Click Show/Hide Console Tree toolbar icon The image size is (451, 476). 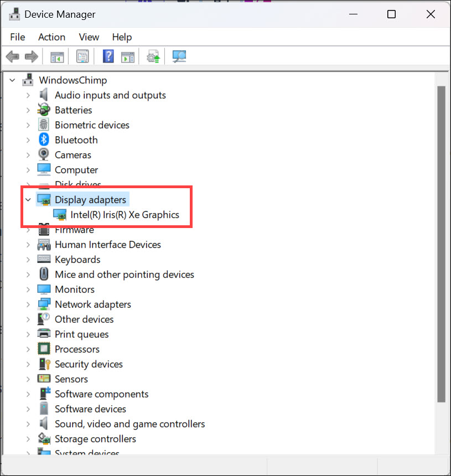pos(57,56)
